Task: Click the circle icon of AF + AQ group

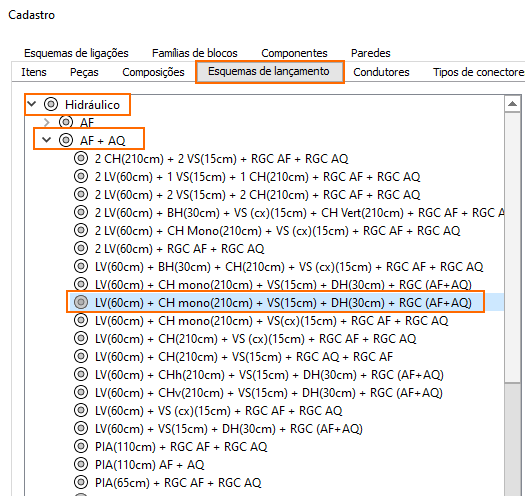Action: (66, 140)
